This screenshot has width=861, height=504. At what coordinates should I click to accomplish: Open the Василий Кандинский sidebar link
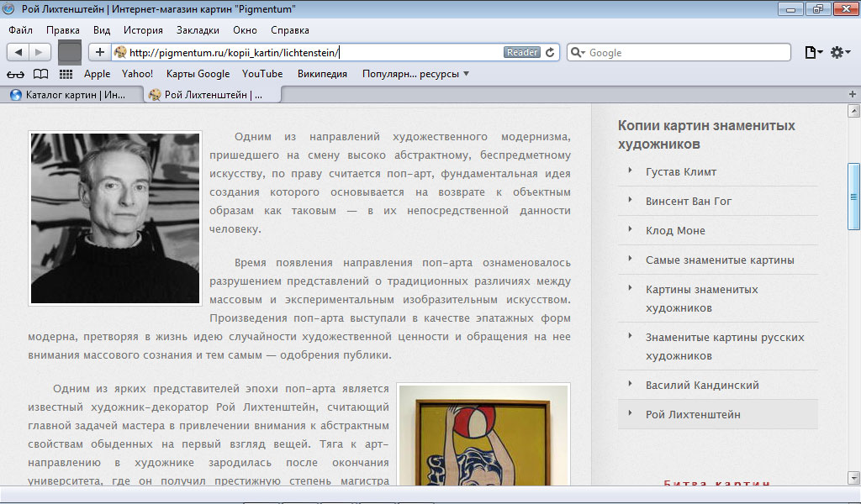point(702,386)
